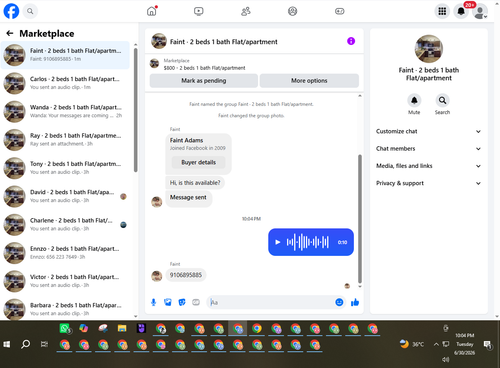The height and width of the screenshot is (368, 500).
Task: Open the Friends icon in top bar
Action: tap(246, 11)
